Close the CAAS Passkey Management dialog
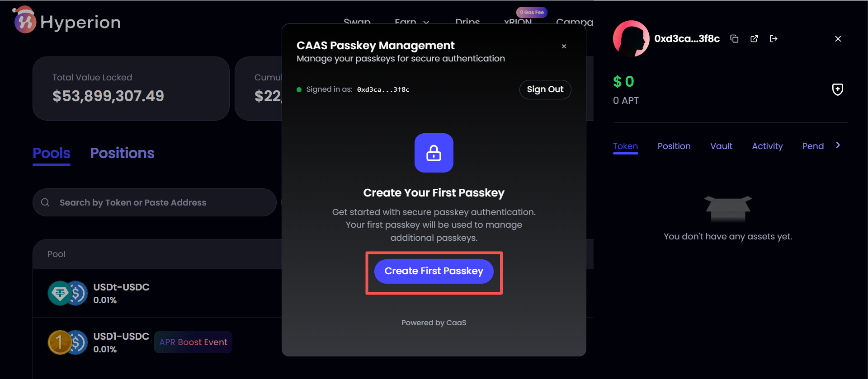 pos(564,46)
